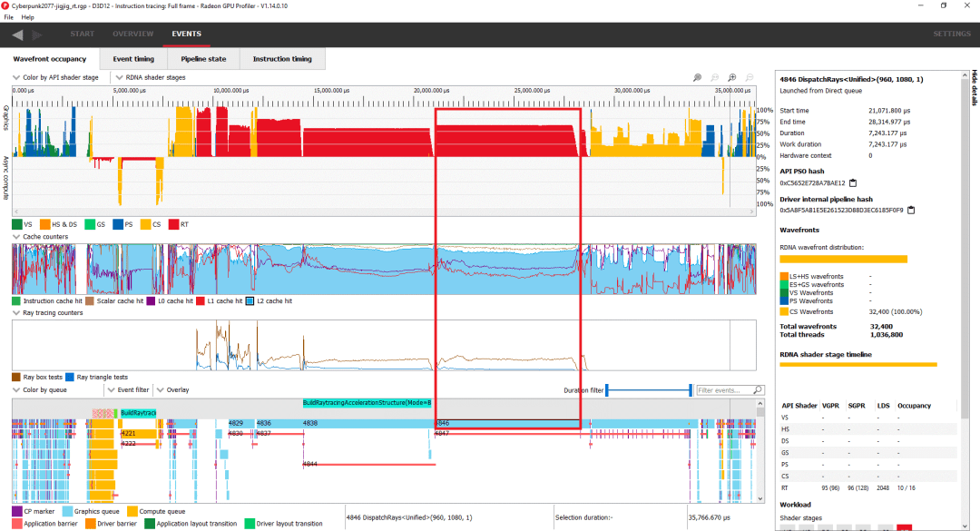Select event 4838 in the timeline
The width and height of the screenshot is (980, 531).
pyautogui.click(x=309, y=423)
